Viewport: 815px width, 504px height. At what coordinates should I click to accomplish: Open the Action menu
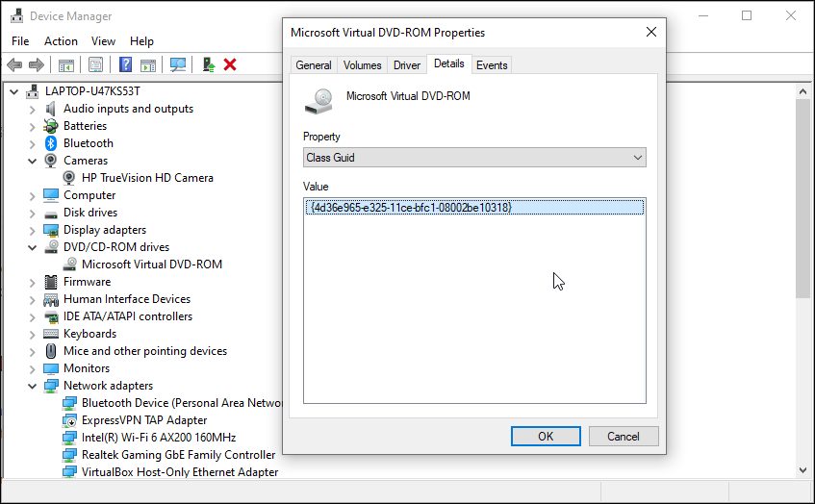coord(61,41)
